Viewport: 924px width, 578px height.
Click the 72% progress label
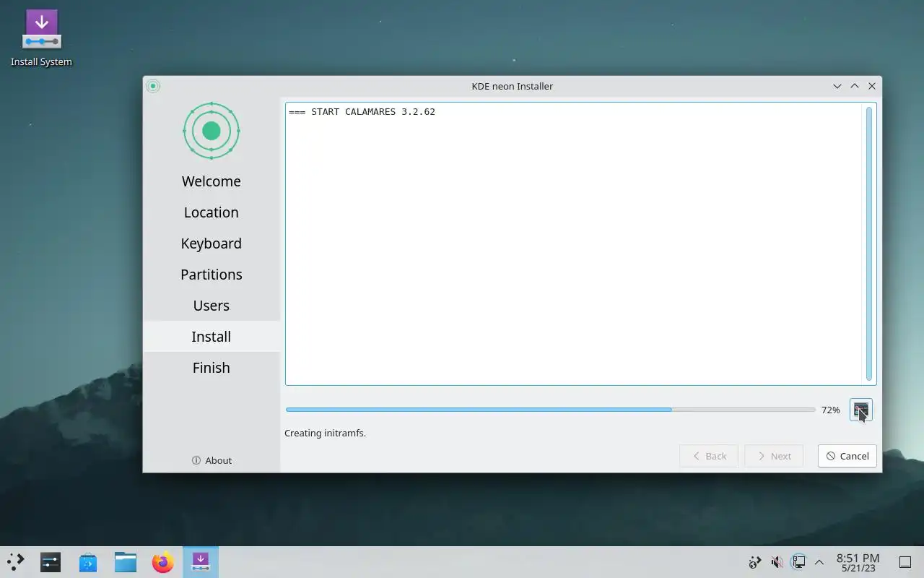[x=831, y=410]
